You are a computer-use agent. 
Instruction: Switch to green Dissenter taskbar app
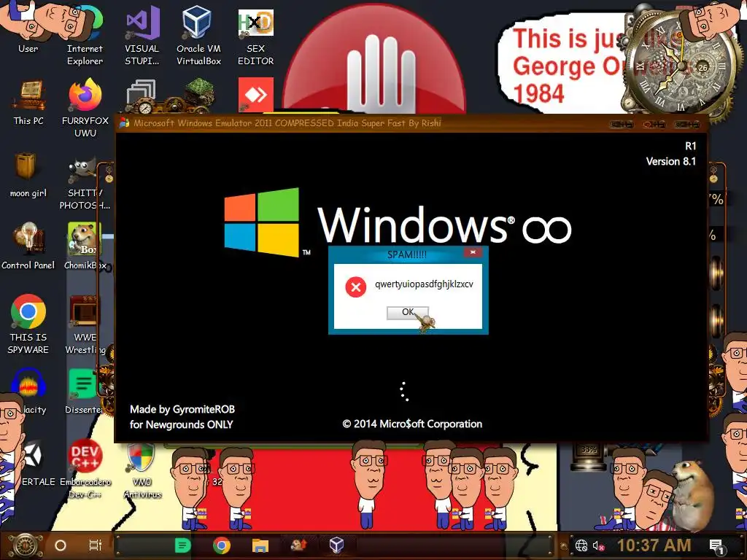(x=182, y=545)
